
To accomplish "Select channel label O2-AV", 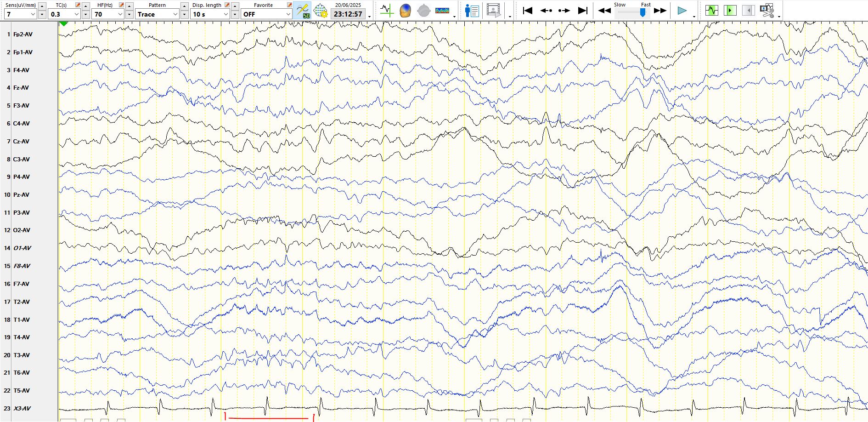I will click(22, 230).
